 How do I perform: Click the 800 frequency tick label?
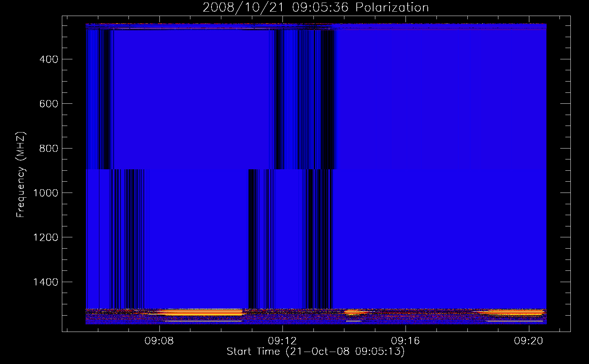click(49, 149)
